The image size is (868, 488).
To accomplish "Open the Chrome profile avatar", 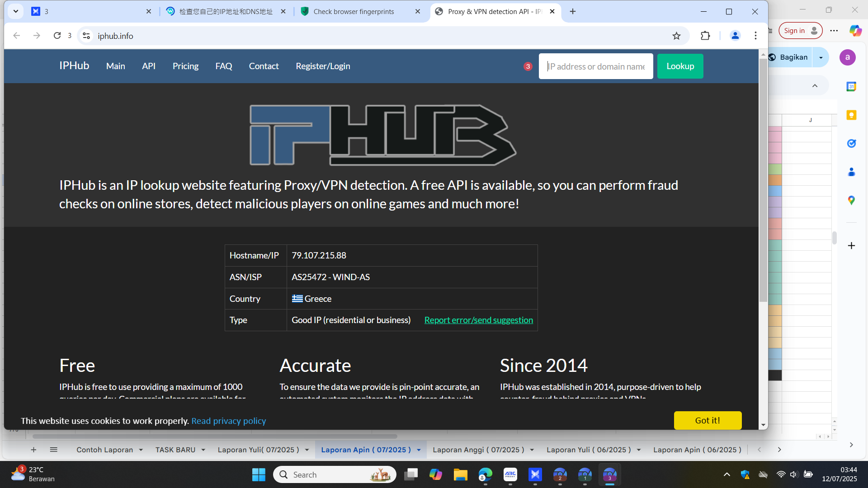I will [735, 36].
